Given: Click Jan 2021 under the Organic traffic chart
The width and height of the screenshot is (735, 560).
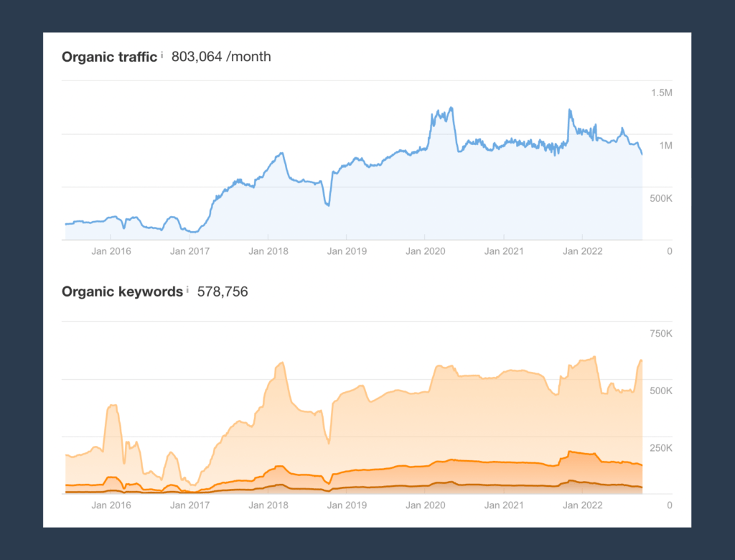Looking at the screenshot, I should pyautogui.click(x=504, y=251).
